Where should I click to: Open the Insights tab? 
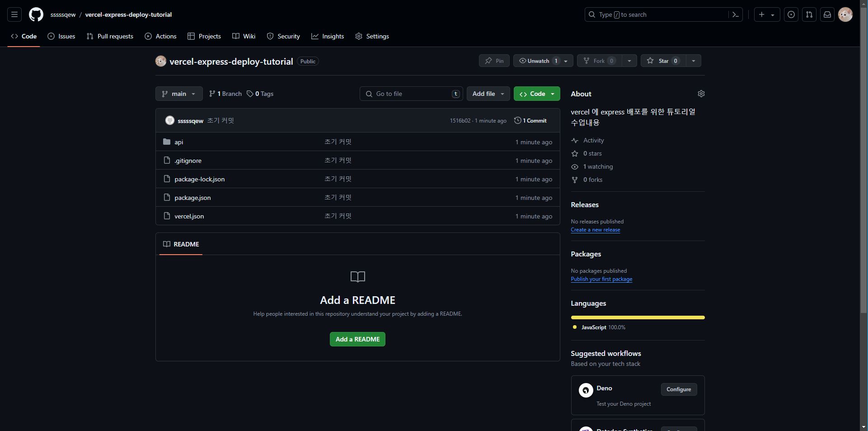click(328, 36)
